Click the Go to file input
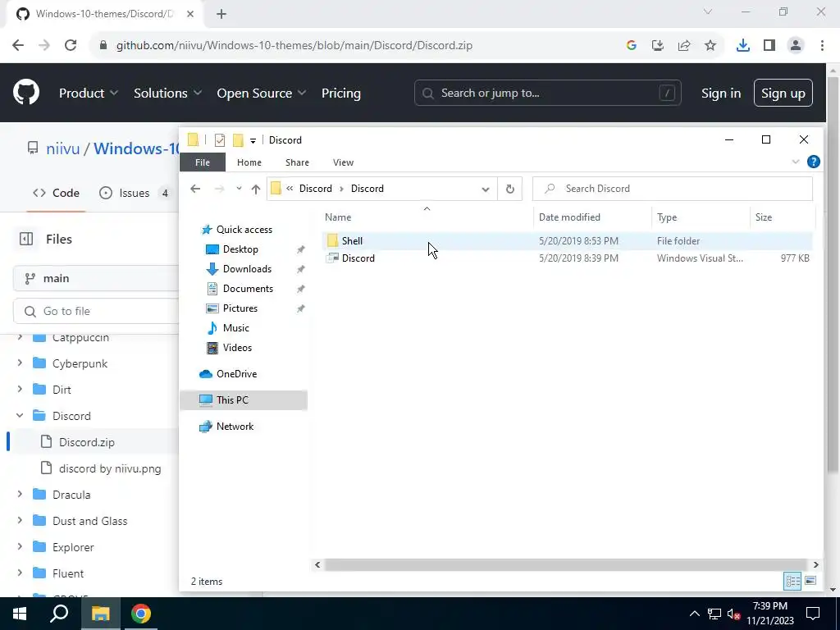This screenshot has width=840, height=630. pos(97,311)
